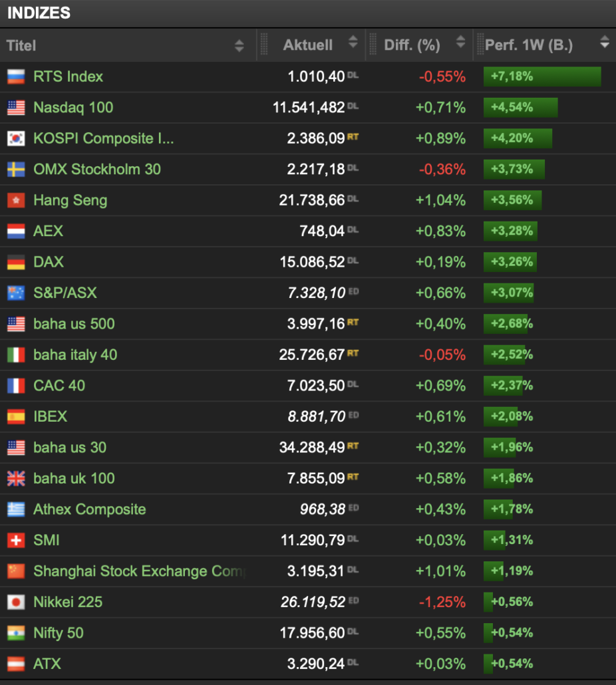616x685 pixels.
Task: Click the DAX current value 15.086,52
Action: pyautogui.click(x=313, y=262)
